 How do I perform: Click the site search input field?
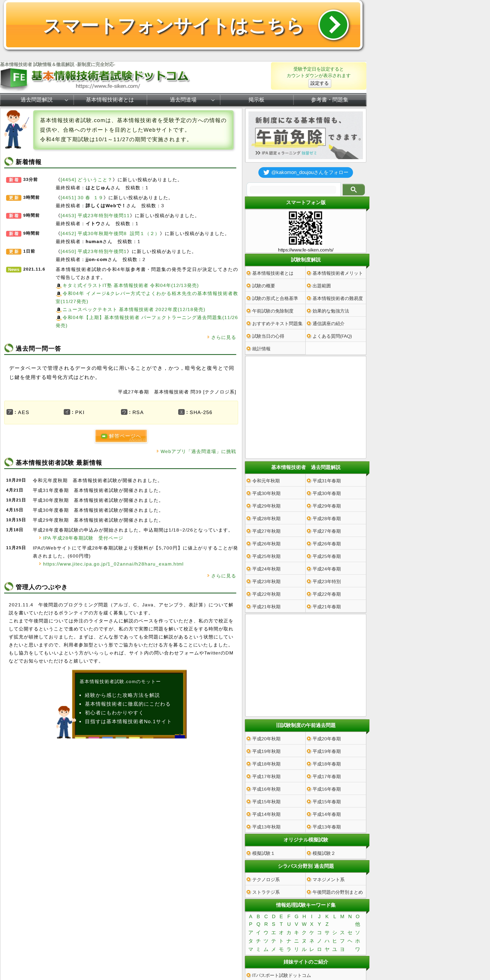click(293, 189)
